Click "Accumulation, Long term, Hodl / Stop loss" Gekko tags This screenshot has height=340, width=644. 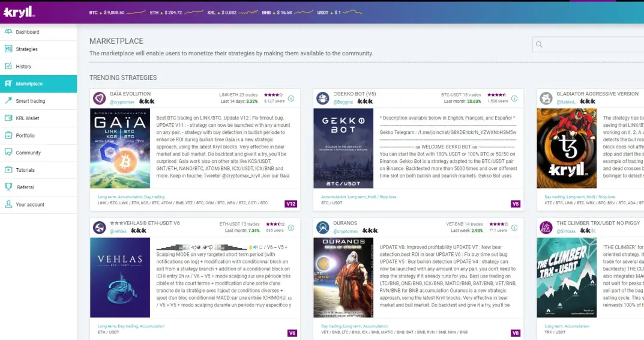point(358,197)
